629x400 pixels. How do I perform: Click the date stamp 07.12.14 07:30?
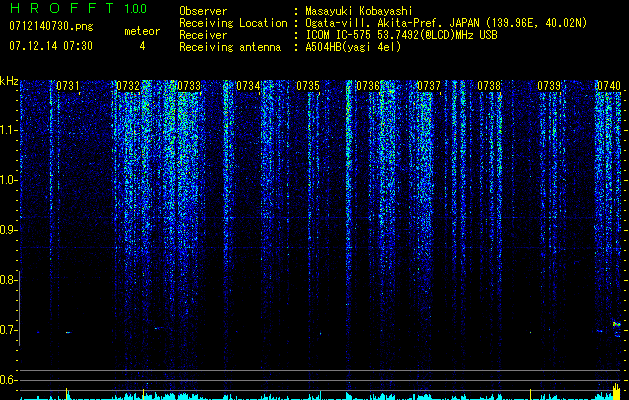pos(51,46)
